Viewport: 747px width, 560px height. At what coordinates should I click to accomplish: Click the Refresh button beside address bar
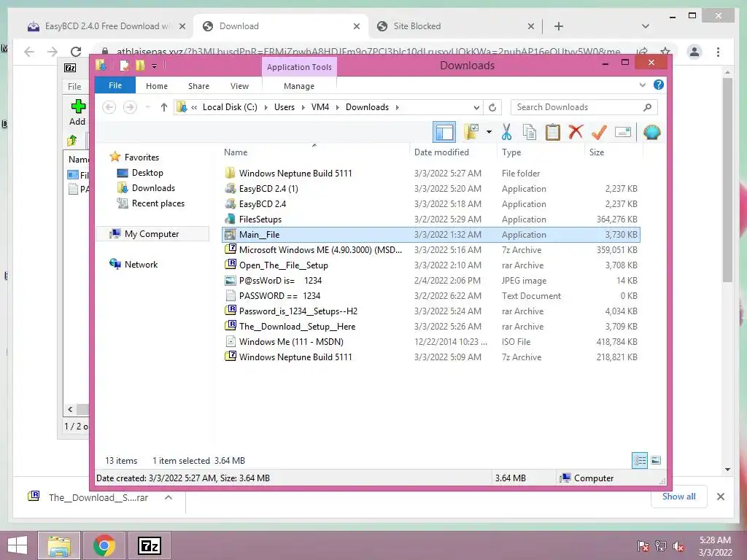[x=492, y=107]
